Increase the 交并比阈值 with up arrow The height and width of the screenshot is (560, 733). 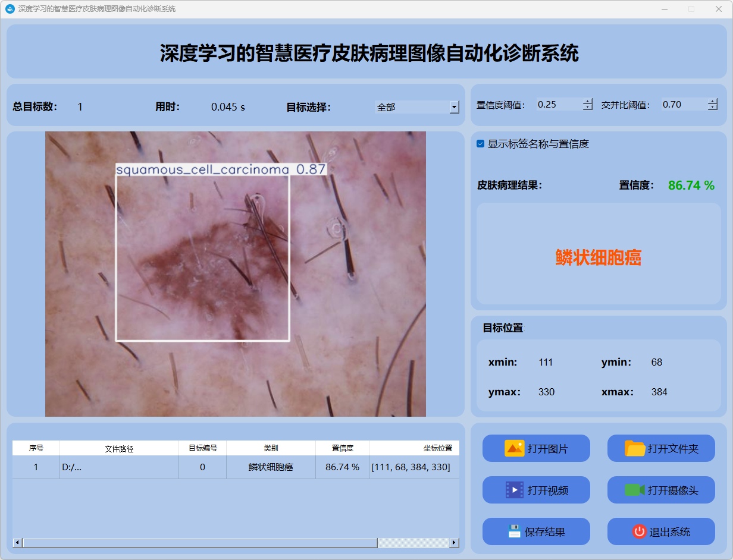pos(713,101)
